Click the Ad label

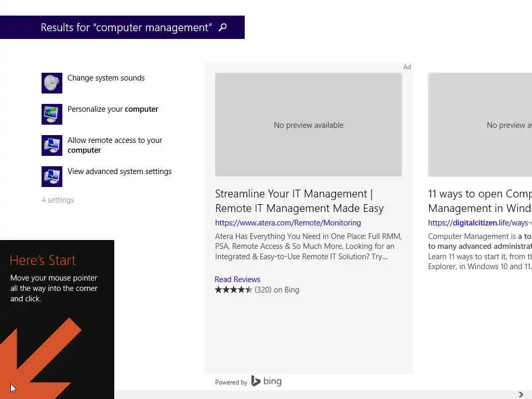click(x=407, y=67)
